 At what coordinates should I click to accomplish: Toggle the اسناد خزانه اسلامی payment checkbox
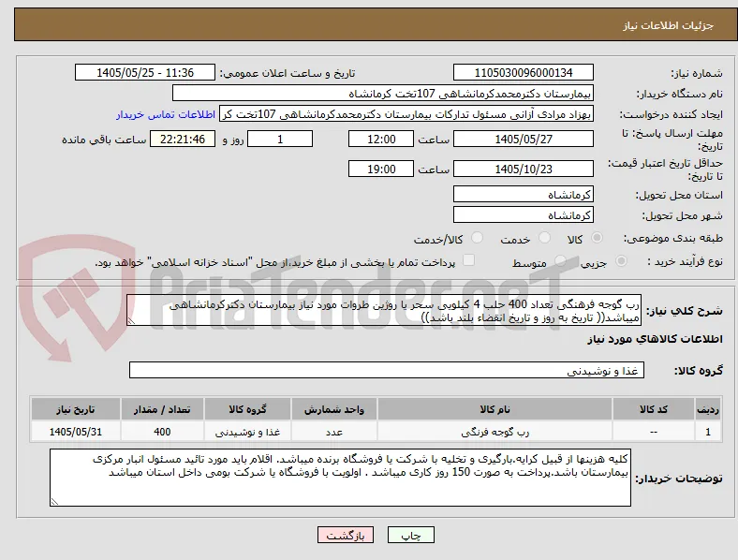(468, 260)
